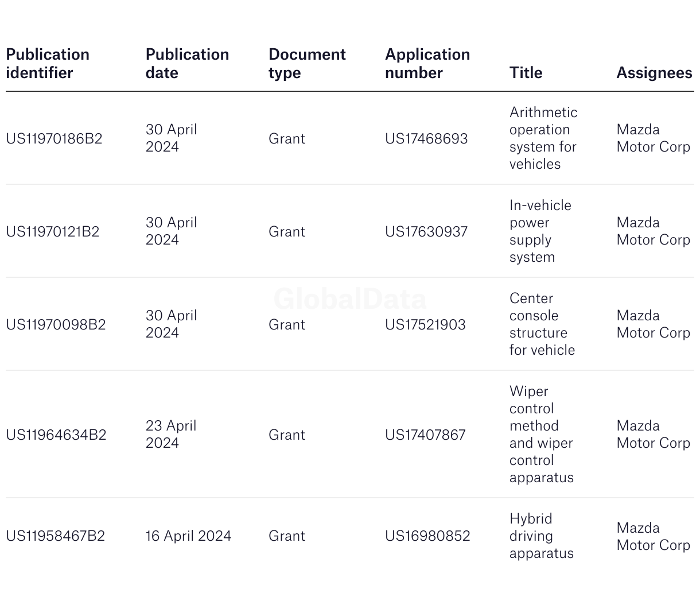
Task: Click the 23 April 2024 publication date
Action: click(x=171, y=435)
